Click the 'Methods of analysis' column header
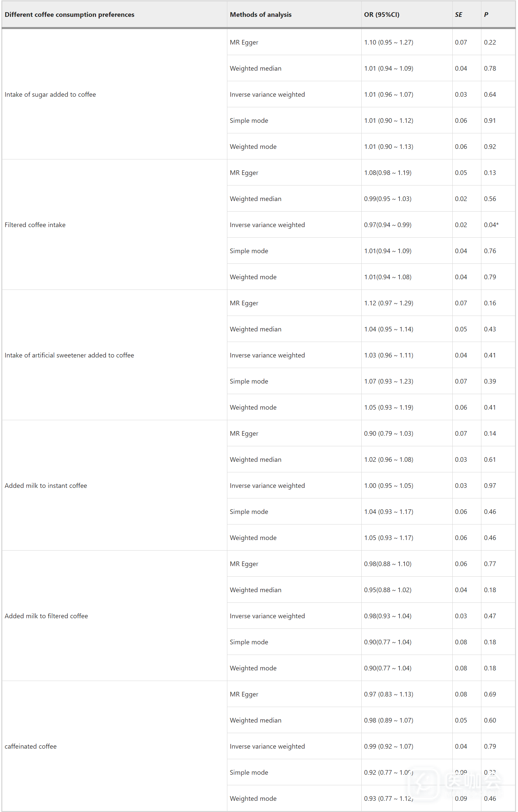518x812 pixels. click(x=261, y=15)
